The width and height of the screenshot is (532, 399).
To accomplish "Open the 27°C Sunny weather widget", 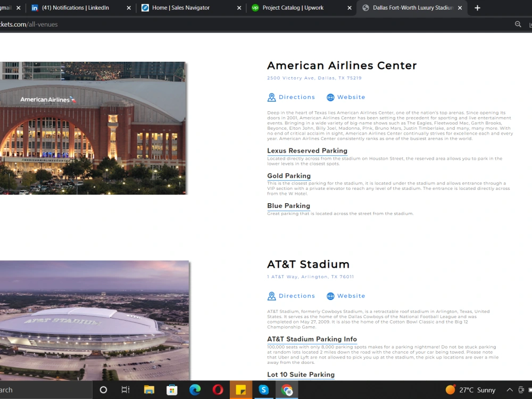I will (470, 390).
